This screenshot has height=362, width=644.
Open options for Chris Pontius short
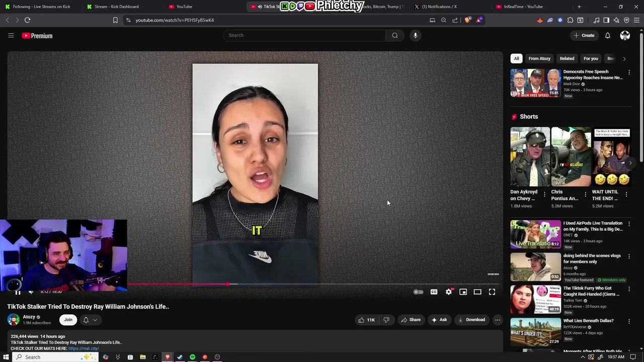pos(585,195)
